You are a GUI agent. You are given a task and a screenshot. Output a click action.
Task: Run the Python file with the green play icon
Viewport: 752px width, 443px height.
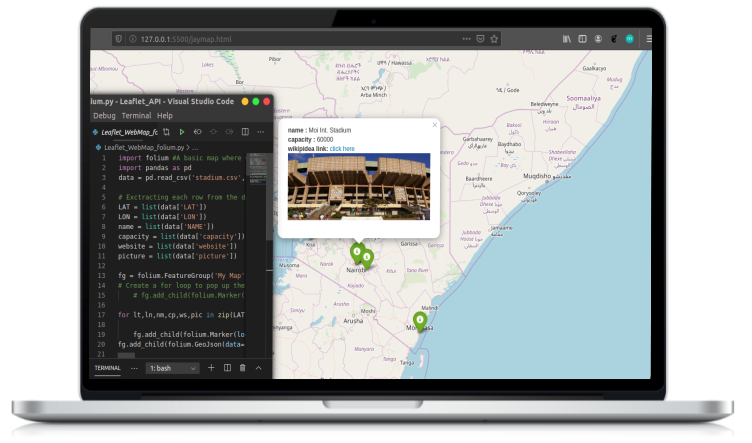click(182, 132)
